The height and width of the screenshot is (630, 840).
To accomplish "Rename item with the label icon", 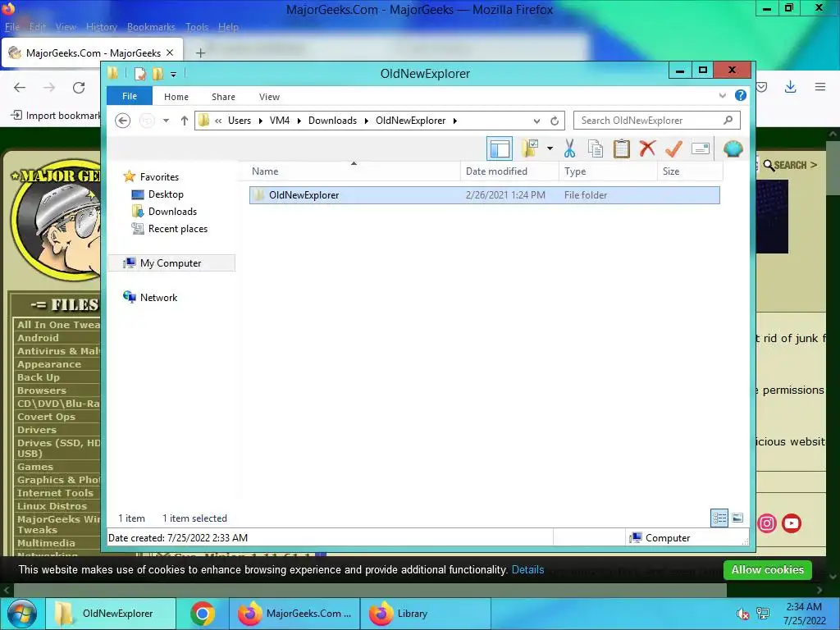I will (701, 148).
